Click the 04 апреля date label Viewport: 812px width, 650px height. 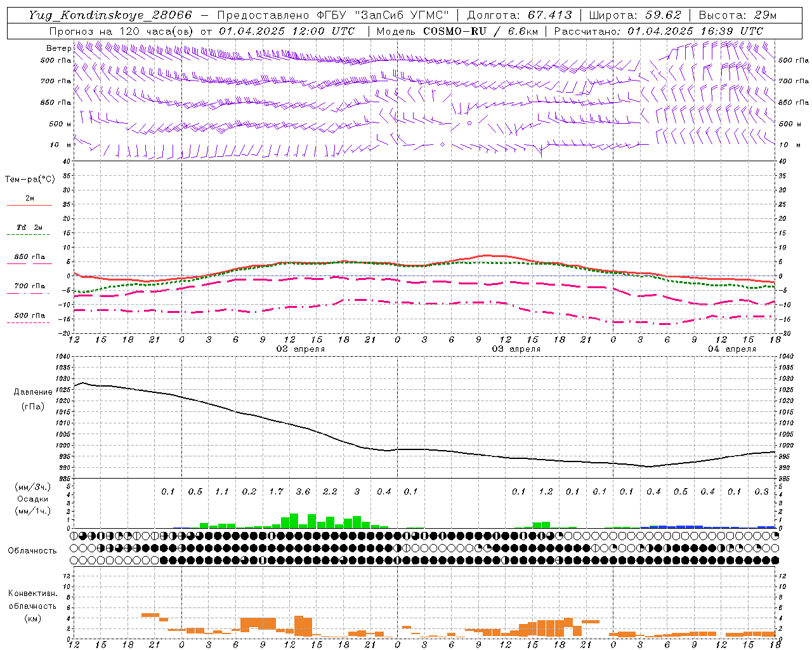pyautogui.click(x=732, y=349)
